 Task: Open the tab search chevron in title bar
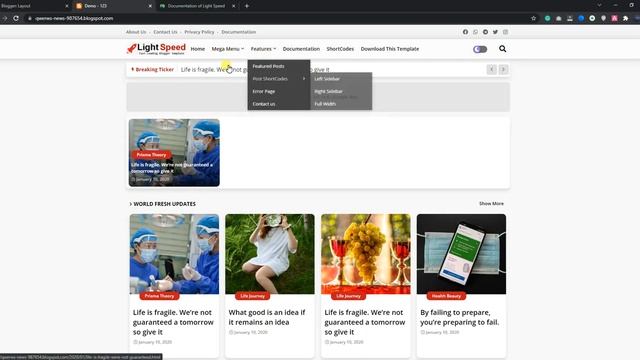pos(599,5)
